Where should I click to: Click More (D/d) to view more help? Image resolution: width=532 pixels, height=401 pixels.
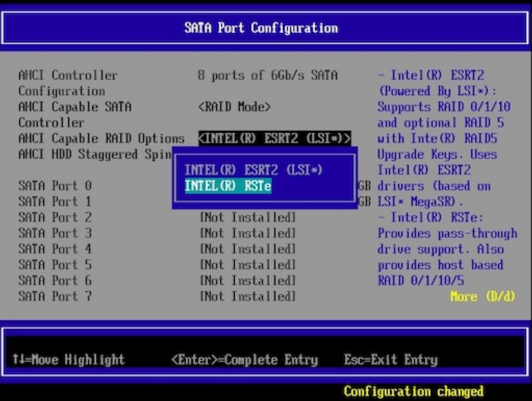point(483,296)
